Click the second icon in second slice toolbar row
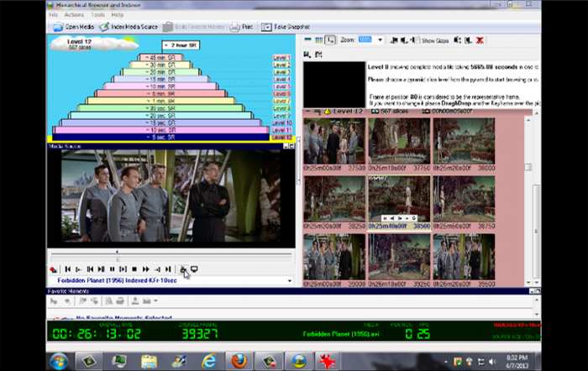 pyautogui.click(x=318, y=55)
